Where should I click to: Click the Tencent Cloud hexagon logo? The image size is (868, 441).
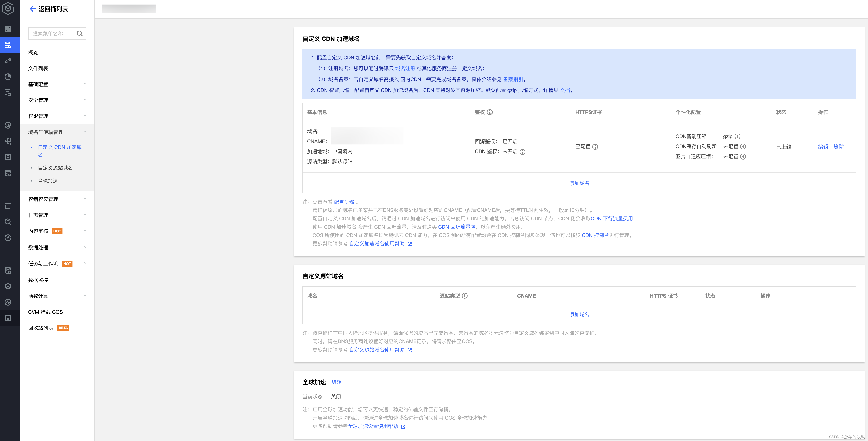coord(8,8)
